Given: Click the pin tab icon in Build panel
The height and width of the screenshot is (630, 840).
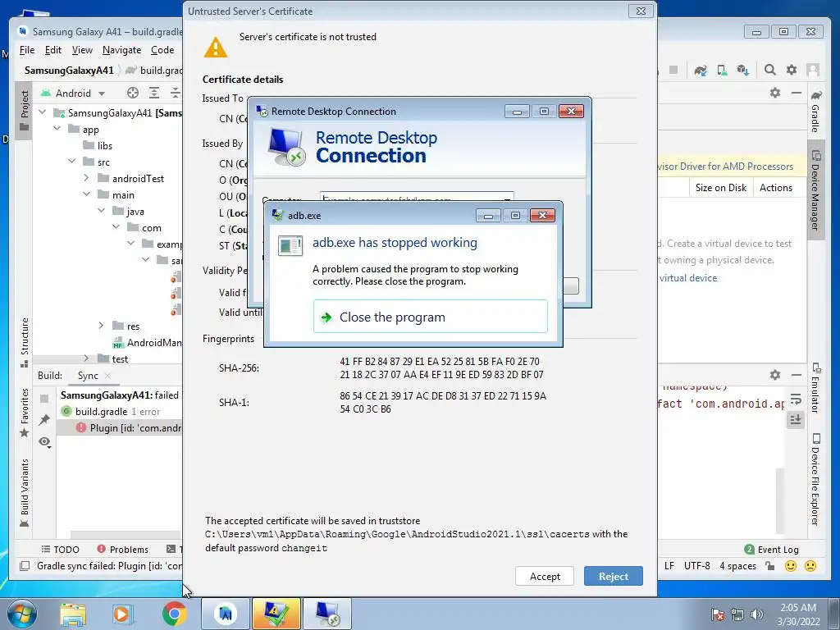Looking at the screenshot, I should click(44, 420).
